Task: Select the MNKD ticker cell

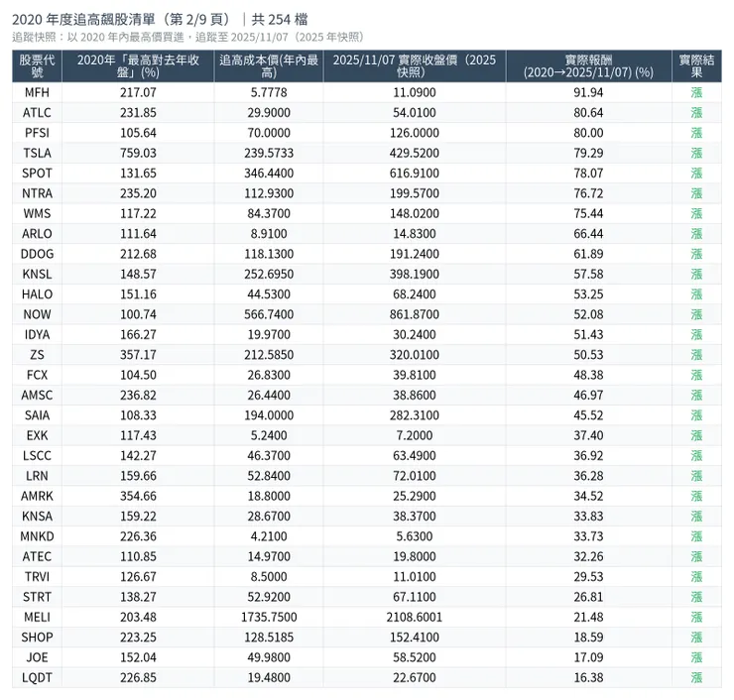Action: tap(37, 536)
